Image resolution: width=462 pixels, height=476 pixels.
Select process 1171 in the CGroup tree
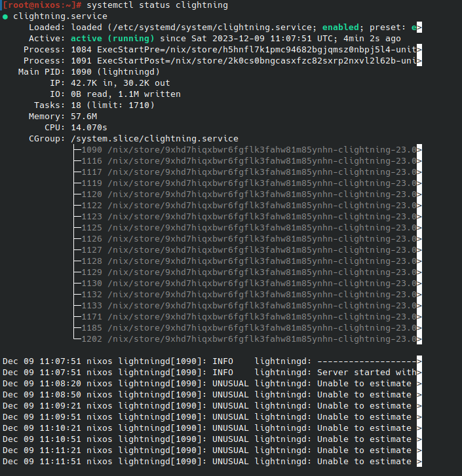(x=92, y=317)
